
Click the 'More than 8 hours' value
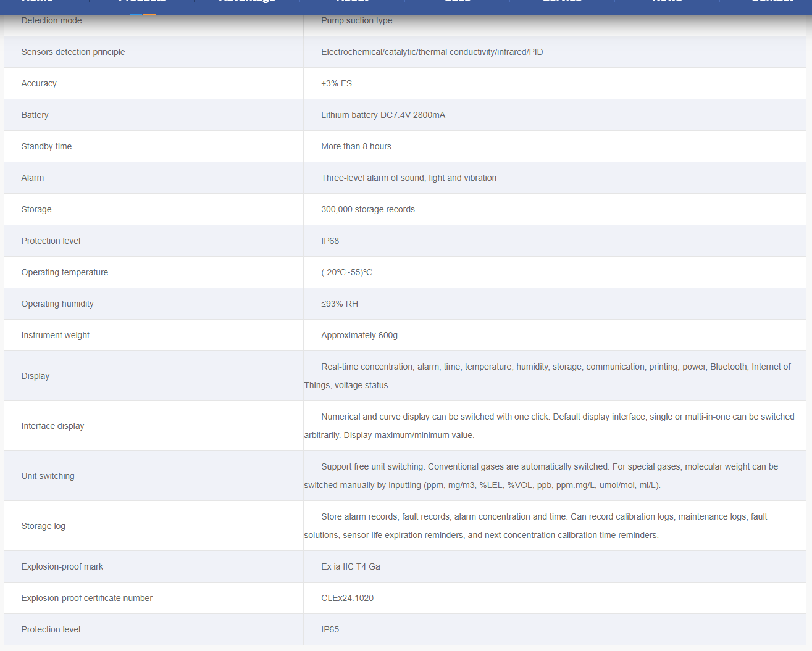(356, 146)
